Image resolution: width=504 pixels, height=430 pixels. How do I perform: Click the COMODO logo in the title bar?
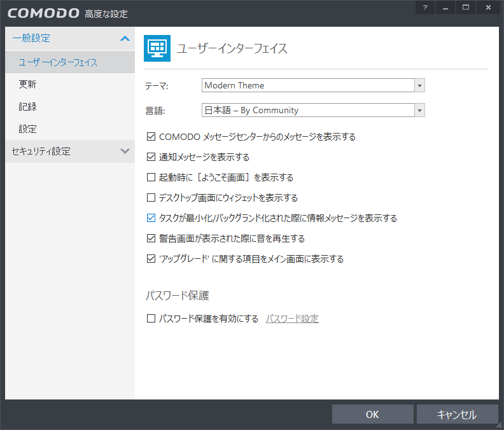pyautogui.click(x=43, y=13)
